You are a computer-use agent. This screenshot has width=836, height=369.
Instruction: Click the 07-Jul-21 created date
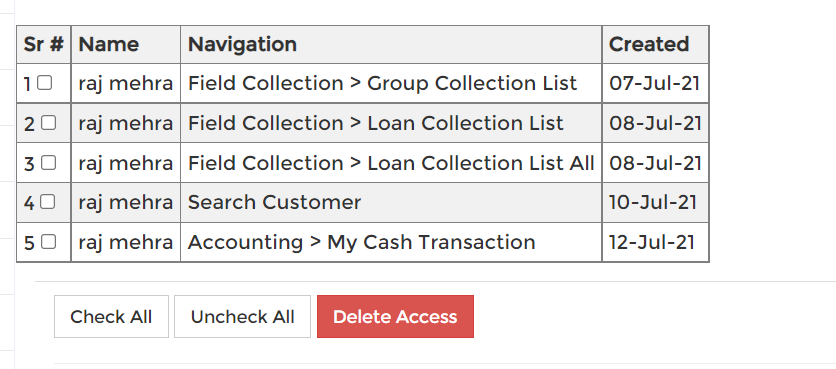pos(654,83)
